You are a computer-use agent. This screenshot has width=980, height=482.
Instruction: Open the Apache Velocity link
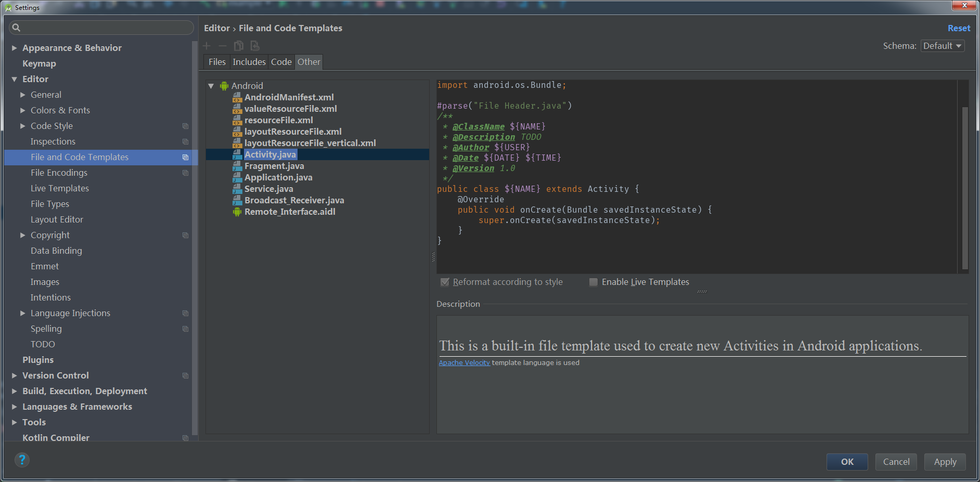click(464, 362)
